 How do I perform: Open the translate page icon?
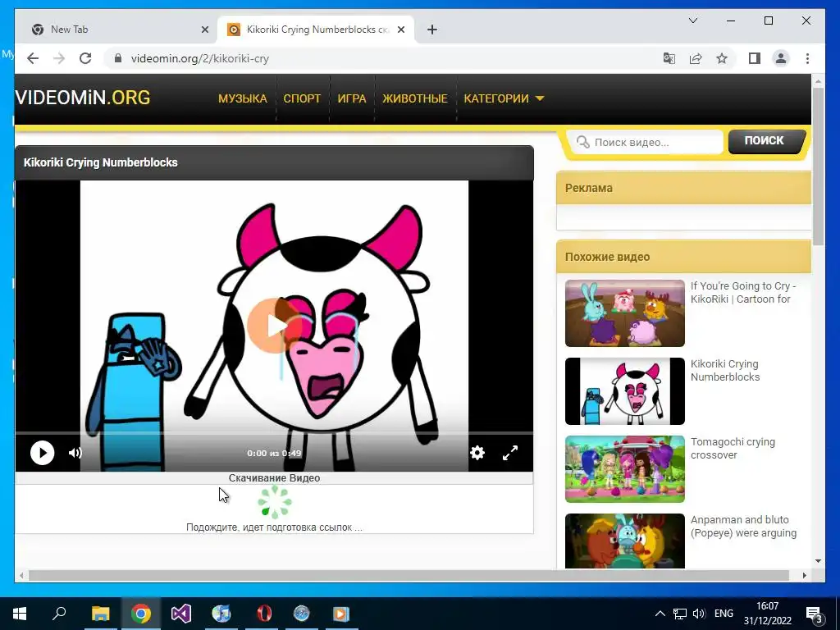tap(669, 58)
